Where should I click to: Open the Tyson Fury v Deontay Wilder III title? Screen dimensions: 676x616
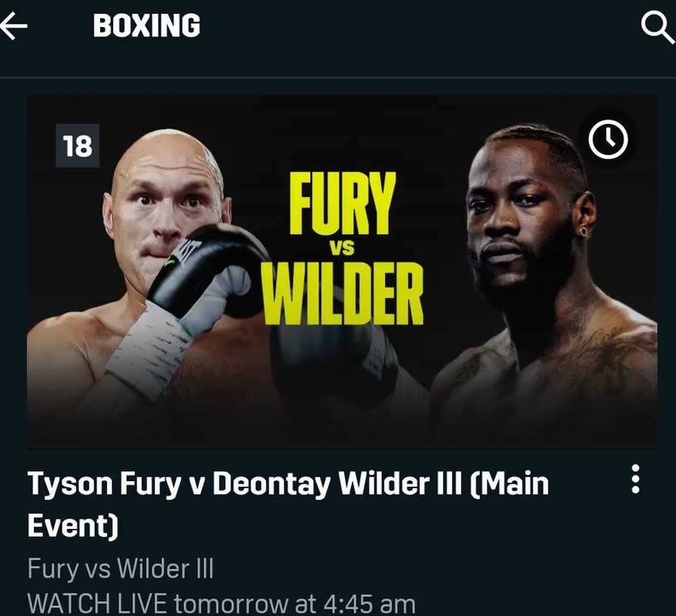[288, 504]
